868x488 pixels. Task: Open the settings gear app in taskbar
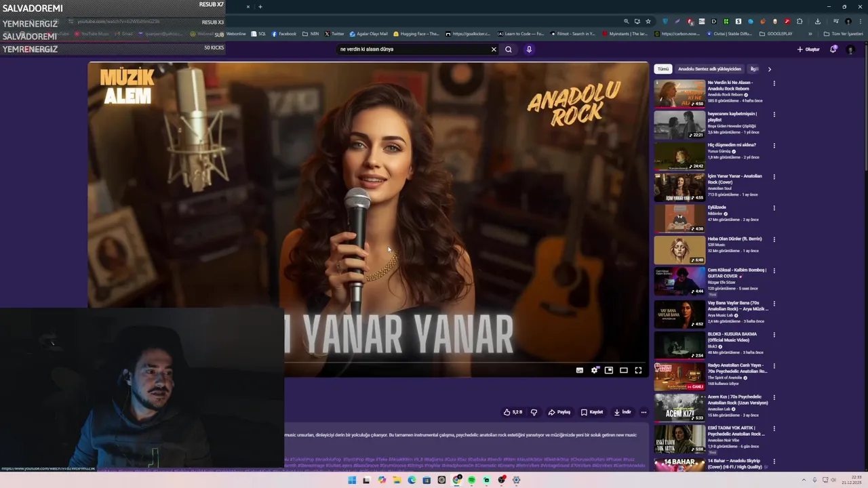pos(516,481)
